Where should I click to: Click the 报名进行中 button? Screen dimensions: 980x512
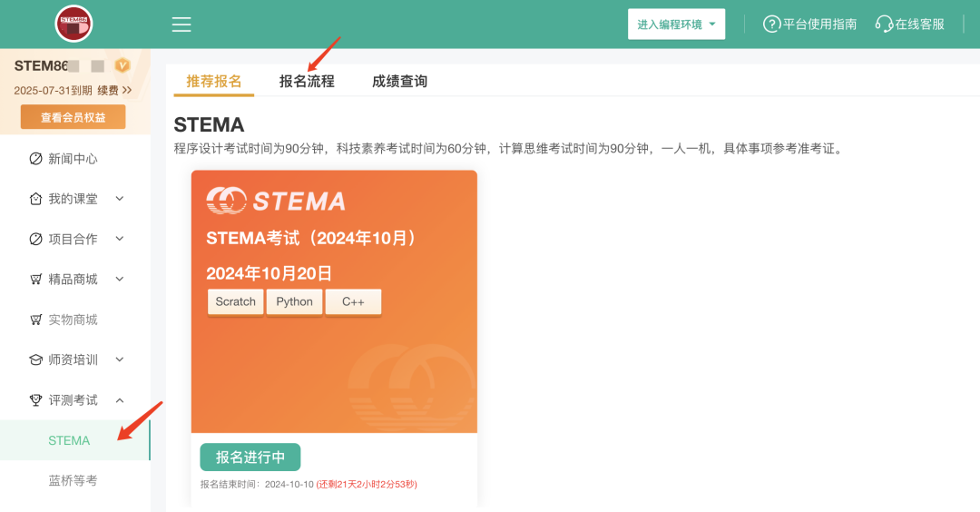click(x=250, y=457)
